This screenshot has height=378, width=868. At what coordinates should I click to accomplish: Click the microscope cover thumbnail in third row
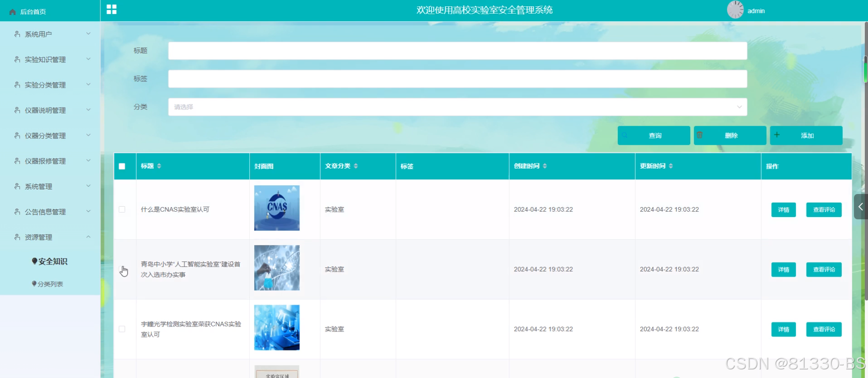click(x=277, y=327)
